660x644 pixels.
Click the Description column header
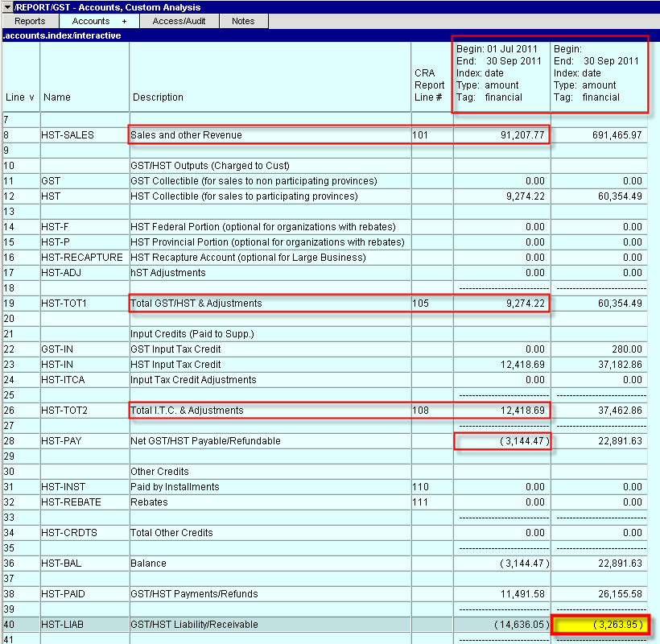[158, 97]
